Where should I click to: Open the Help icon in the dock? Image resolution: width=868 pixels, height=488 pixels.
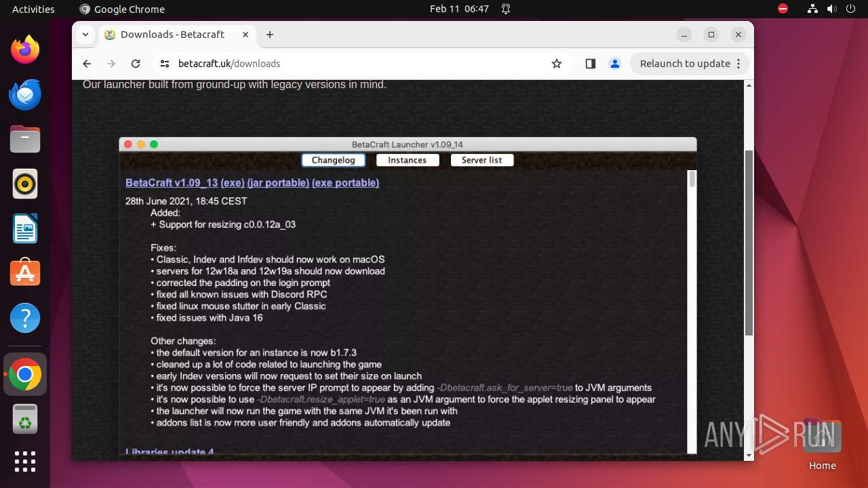pyautogui.click(x=25, y=318)
